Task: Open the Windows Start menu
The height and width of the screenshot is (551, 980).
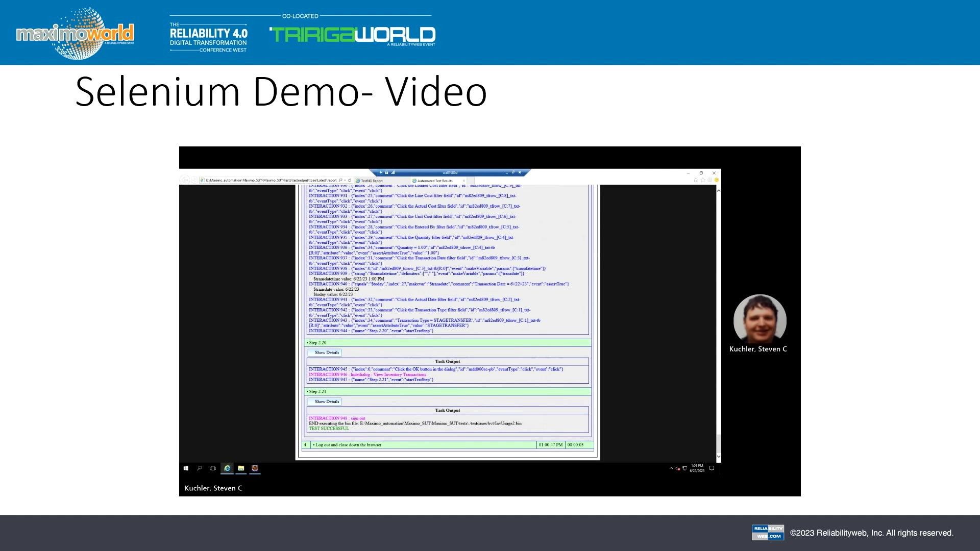Action: point(186,468)
